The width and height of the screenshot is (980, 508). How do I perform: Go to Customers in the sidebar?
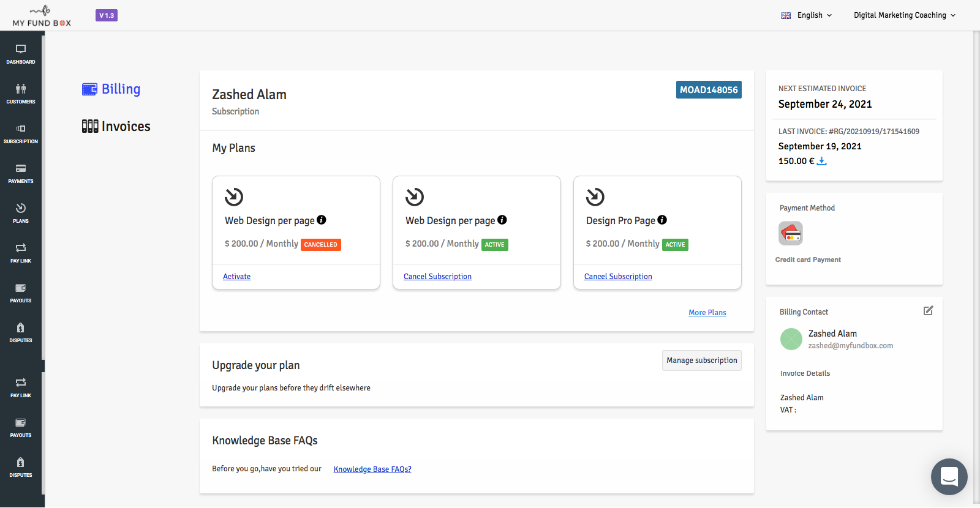(x=21, y=94)
